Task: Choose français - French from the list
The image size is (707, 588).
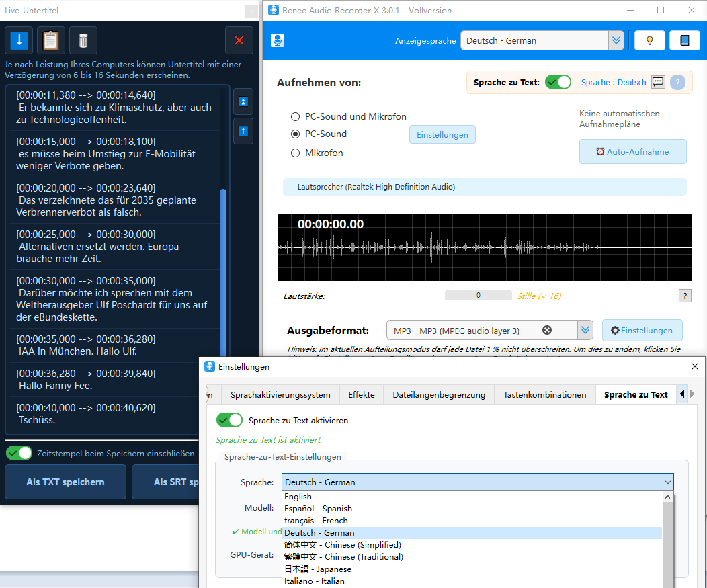Action: coord(472,520)
